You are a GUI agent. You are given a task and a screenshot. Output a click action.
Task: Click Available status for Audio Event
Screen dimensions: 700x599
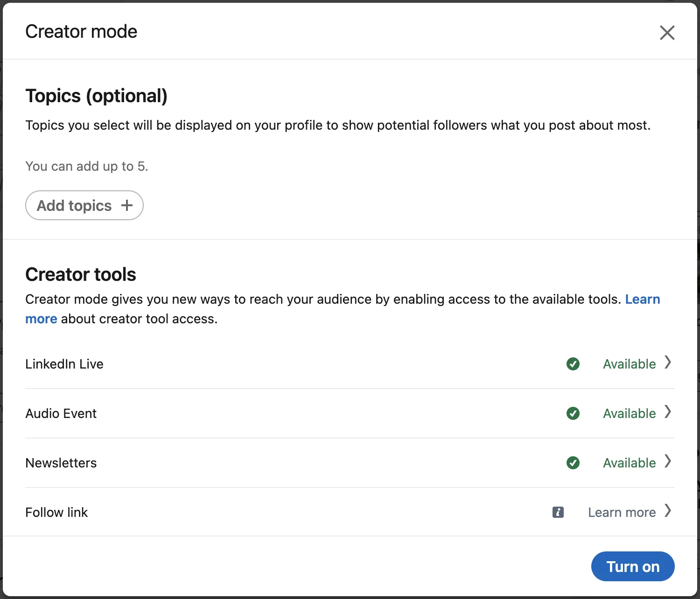tap(629, 413)
